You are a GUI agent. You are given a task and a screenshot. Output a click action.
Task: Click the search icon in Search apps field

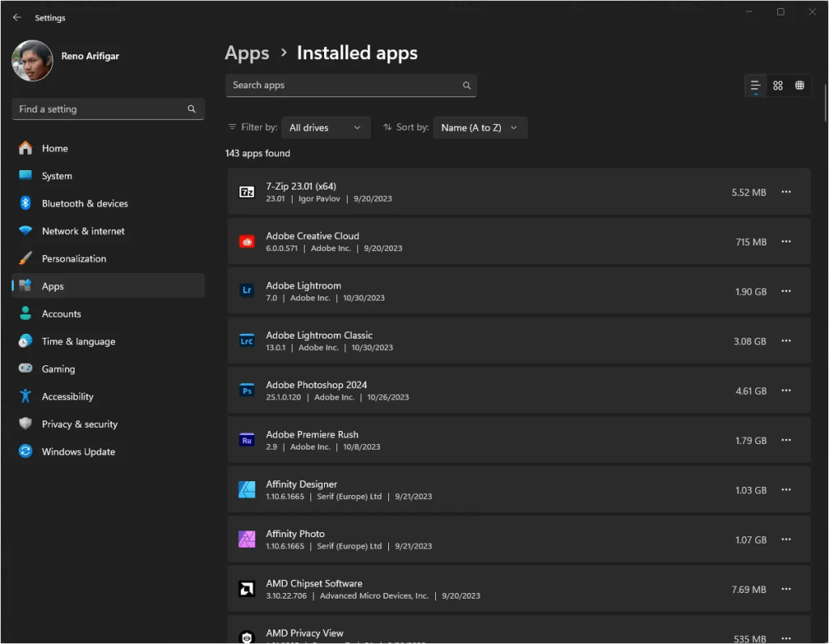click(466, 85)
